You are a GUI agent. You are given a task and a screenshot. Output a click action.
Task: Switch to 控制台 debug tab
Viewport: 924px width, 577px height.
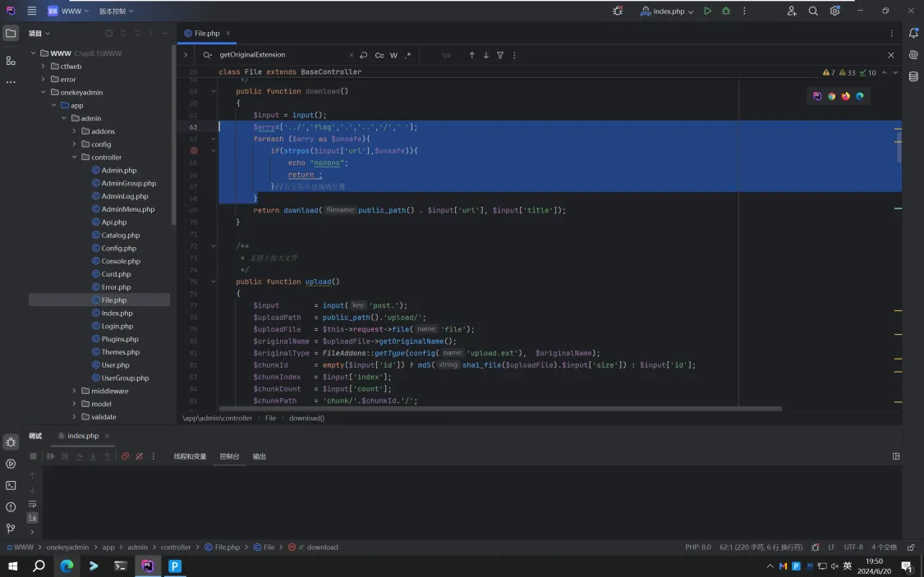tap(229, 456)
